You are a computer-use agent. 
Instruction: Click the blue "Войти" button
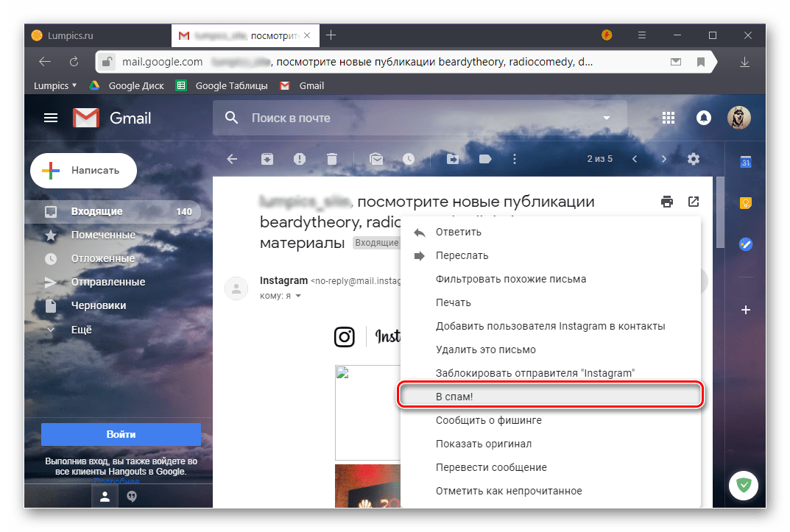click(x=120, y=434)
